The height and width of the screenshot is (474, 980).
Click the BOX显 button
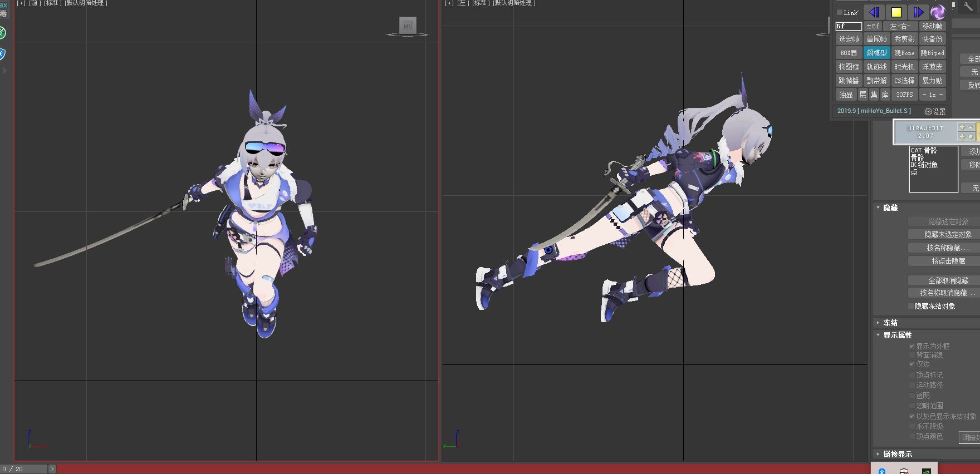[x=849, y=53]
